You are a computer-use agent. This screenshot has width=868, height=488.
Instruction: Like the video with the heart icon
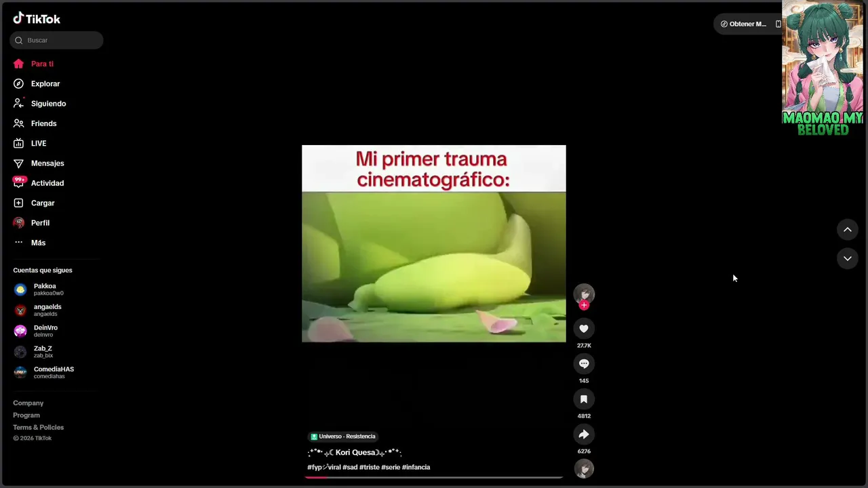point(584,329)
